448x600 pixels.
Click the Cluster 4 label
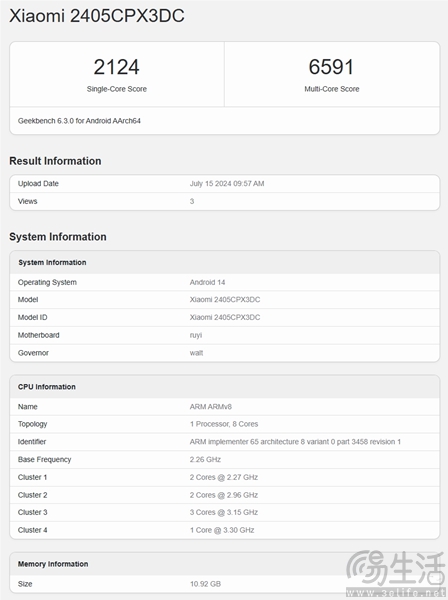tap(33, 530)
